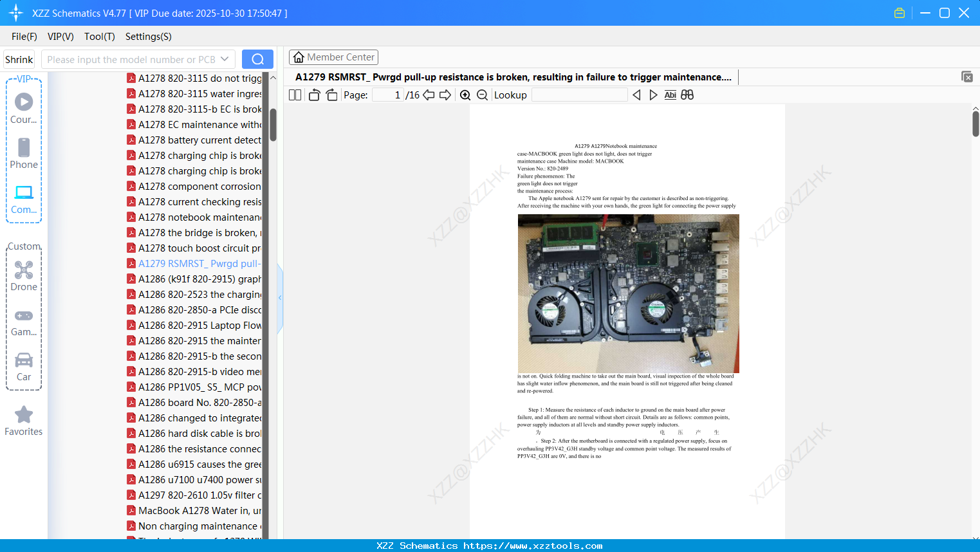Screen dimensions: 980x552
Task: Open A1278 820-3115 do not trigger file
Action: [194, 78]
